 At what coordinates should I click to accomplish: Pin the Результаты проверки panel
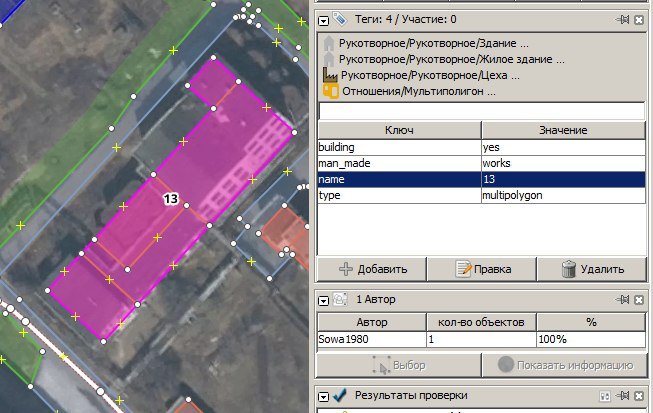(623, 396)
